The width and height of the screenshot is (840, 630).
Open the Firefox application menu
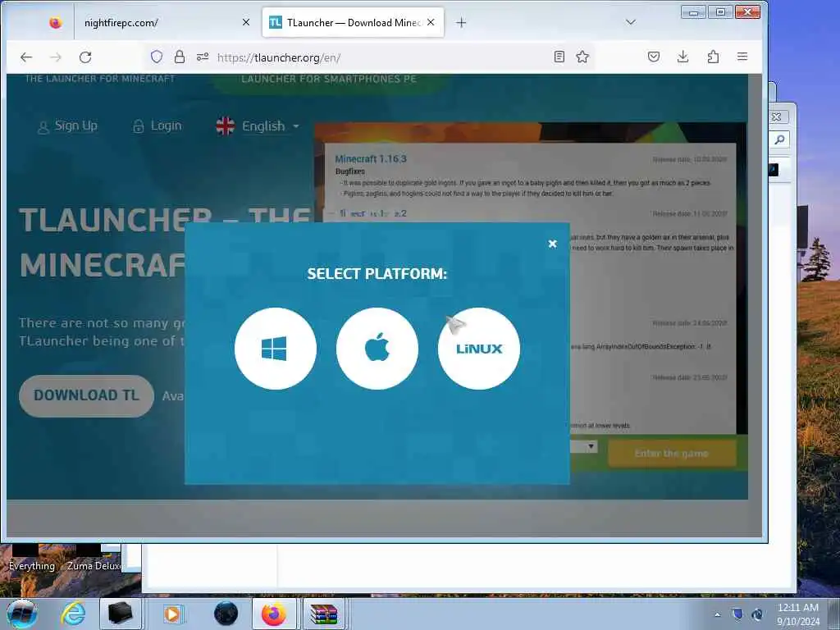point(742,57)
